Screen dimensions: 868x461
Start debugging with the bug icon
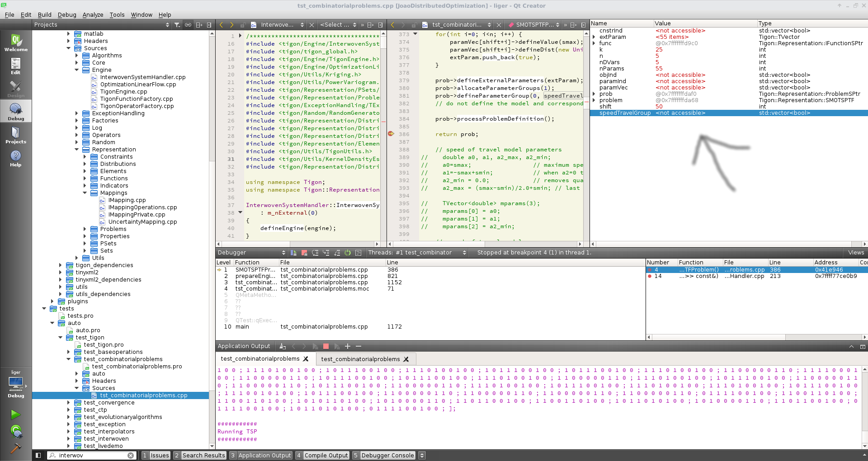coord(16,431)
